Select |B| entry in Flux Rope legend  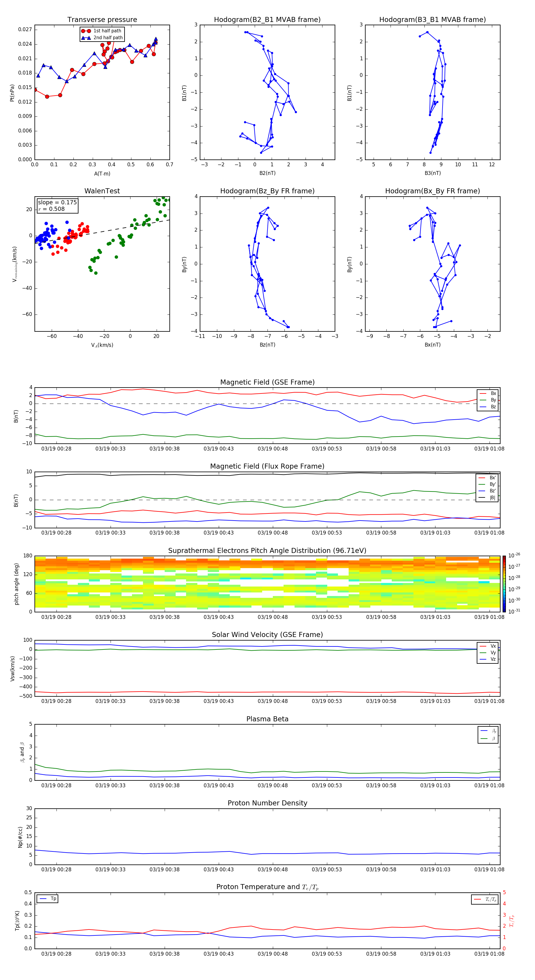[487, 498]
